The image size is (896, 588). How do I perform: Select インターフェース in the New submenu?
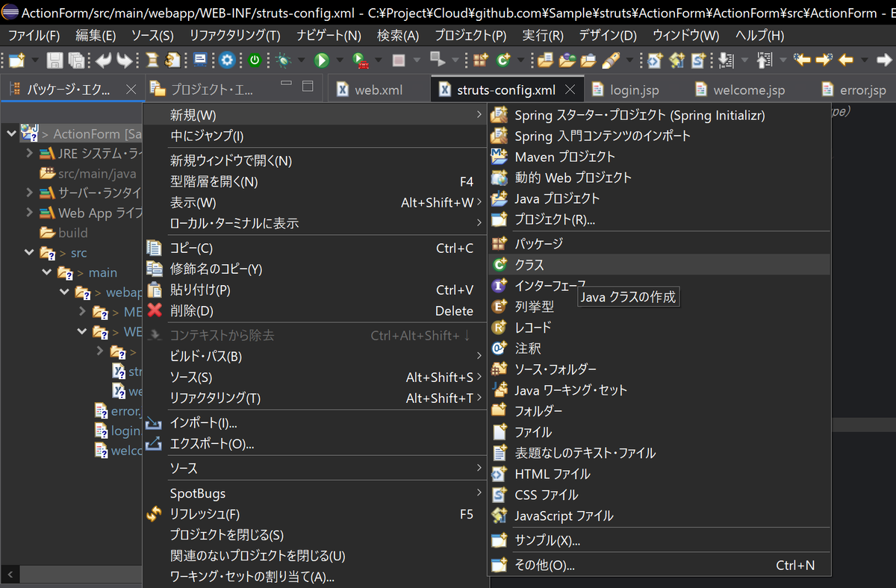[659, 285]
